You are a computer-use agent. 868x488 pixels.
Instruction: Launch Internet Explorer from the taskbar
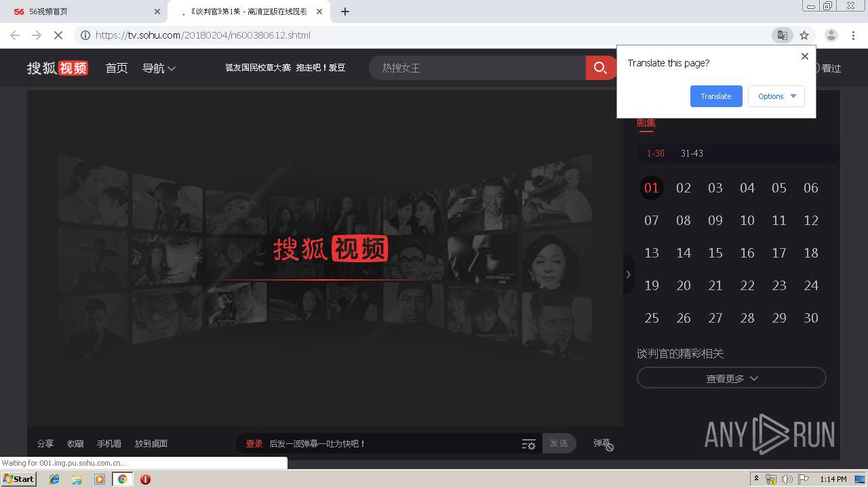(54, 479)
